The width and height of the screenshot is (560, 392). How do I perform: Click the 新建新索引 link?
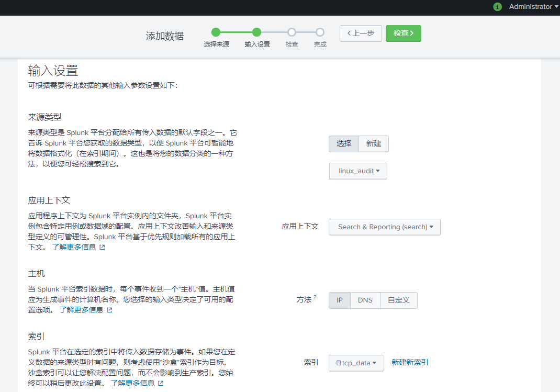coord(410,362)
